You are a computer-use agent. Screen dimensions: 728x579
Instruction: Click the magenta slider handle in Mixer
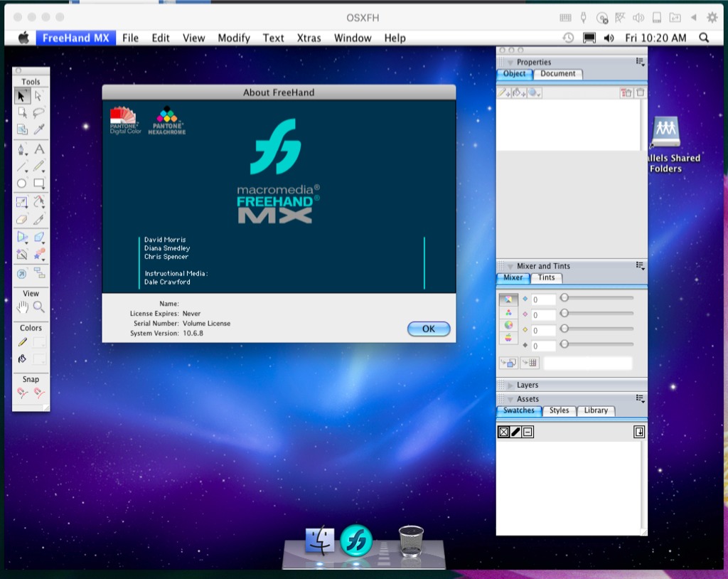tap(564, 313)
